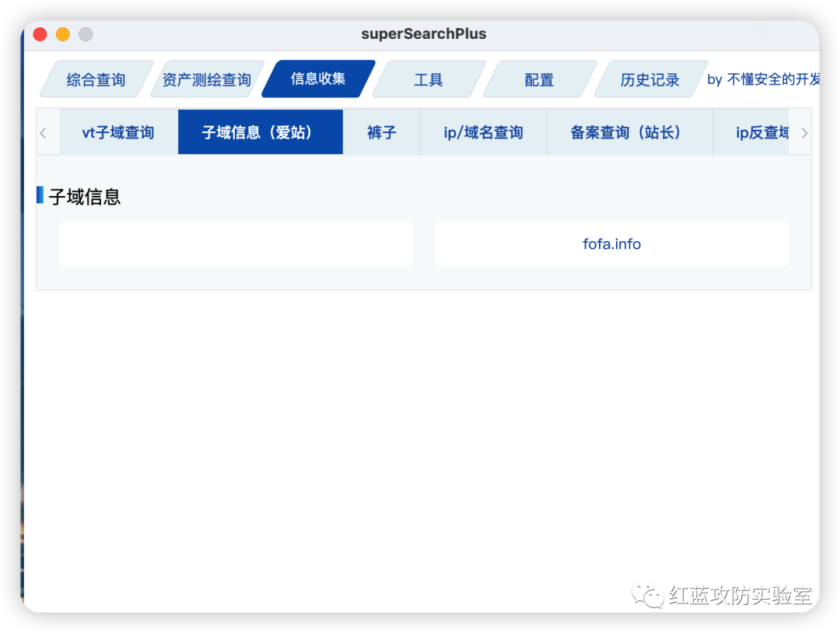The image size is (840, 633).
Task: Focus the empty 子域信息 input field
Action: tap(236, 243)
